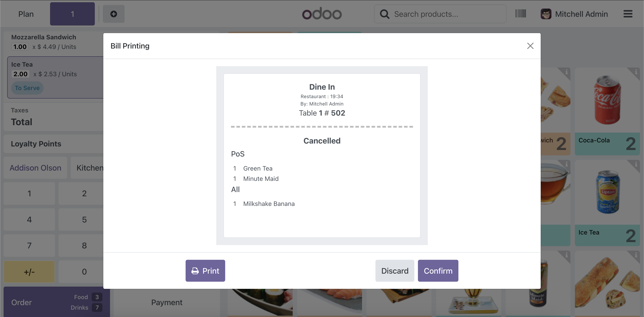Screen dimensions: 644x317
Task: Click the Print bill button
Action: point(205,271)
